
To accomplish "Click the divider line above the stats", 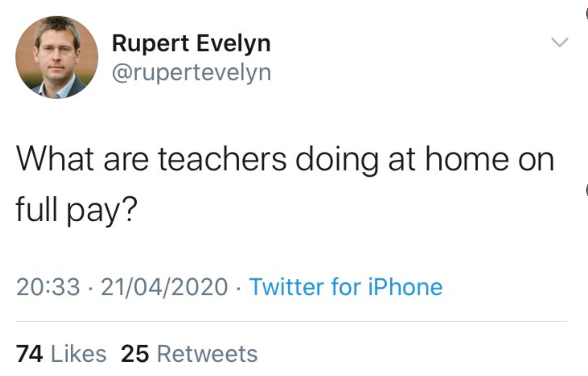I will 291,321.
